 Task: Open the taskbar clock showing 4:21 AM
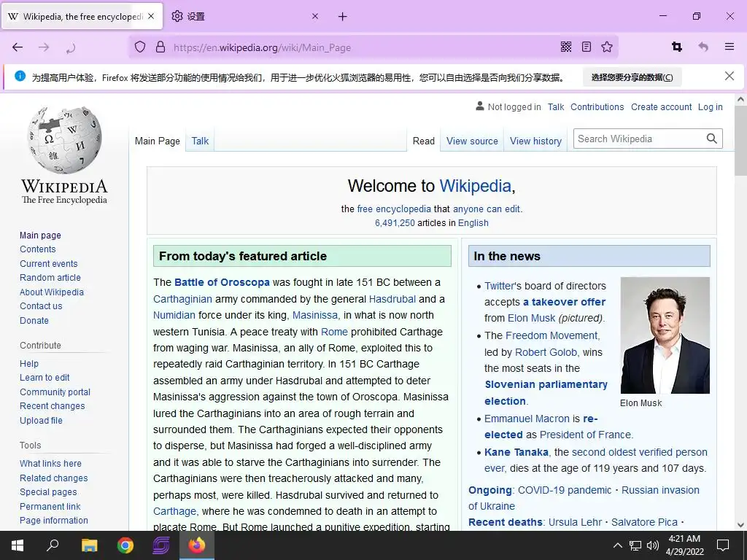pyautogui.click(x=684, y=545)
